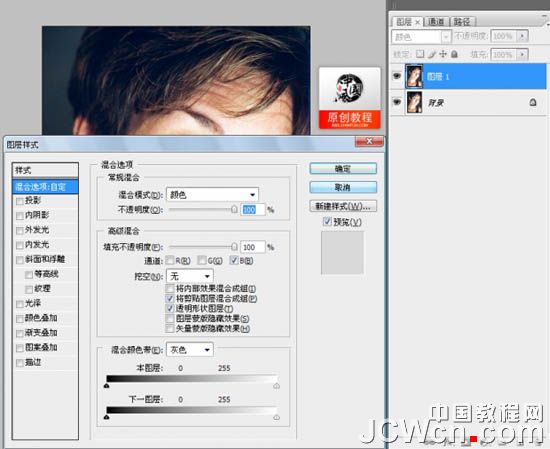Click the 新建样式 button

[x=343, y=206]
